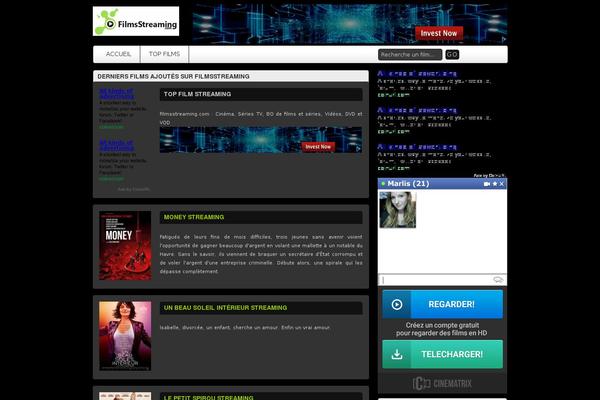Click 'DERNIERS FILMS AJOUTÉS SUR FILMSSTREAMING' heading
Viewport: 600px width, 400px height.
pyautogui.click(x=173, y=77)
